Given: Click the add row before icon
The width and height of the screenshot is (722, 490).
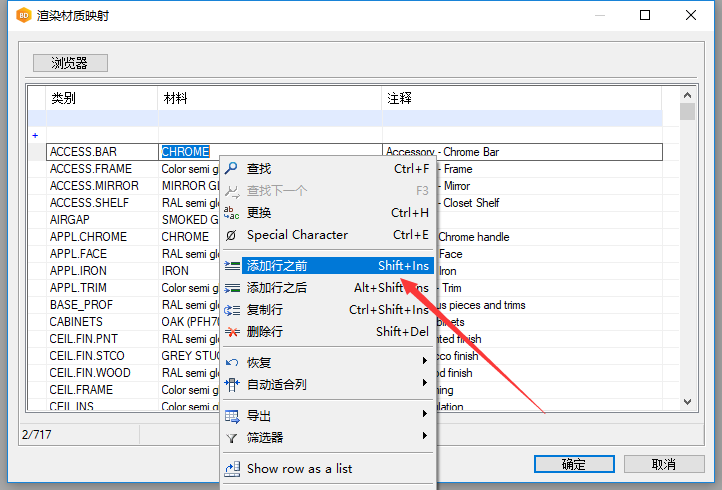Looking at the screenshot, I should point(232,266).
